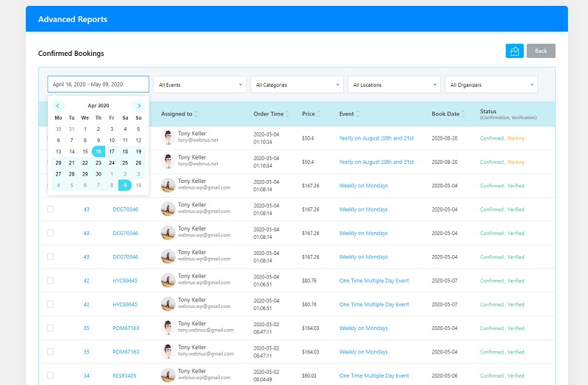Viewport: 588px width, 385px height.
Task: Sort by Order Time column arrows
Action: 287,114
